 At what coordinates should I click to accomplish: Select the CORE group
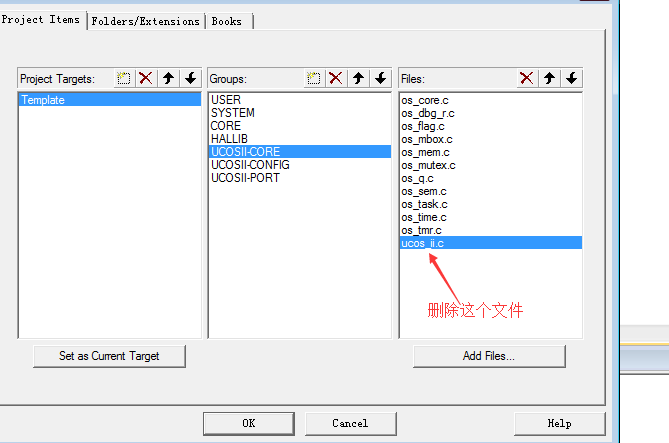(300, 126)
